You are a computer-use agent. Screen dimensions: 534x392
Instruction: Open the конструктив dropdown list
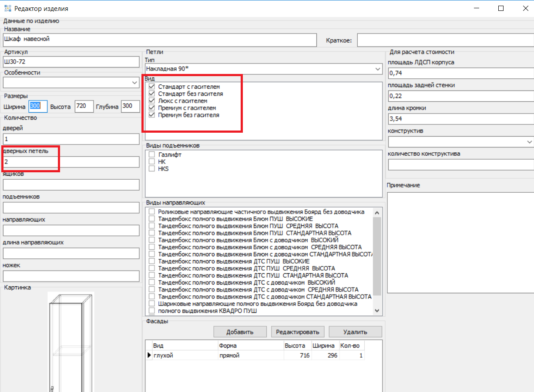(529, 142)
